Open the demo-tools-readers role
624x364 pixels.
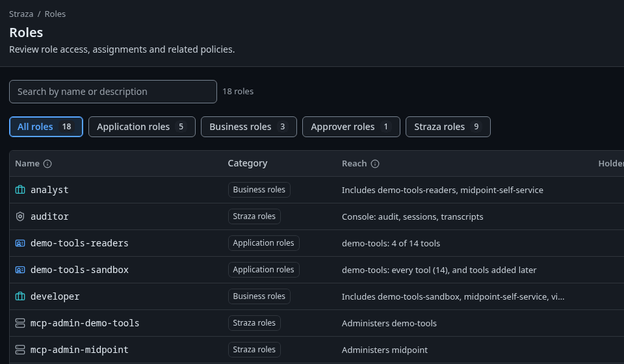[x=79, y=243]
